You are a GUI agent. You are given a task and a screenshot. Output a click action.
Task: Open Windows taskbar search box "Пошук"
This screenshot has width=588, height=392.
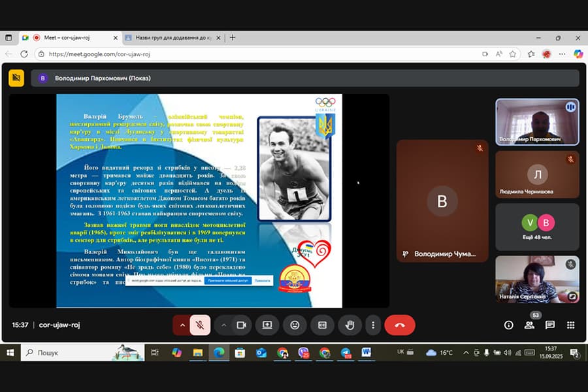[65, 353]
